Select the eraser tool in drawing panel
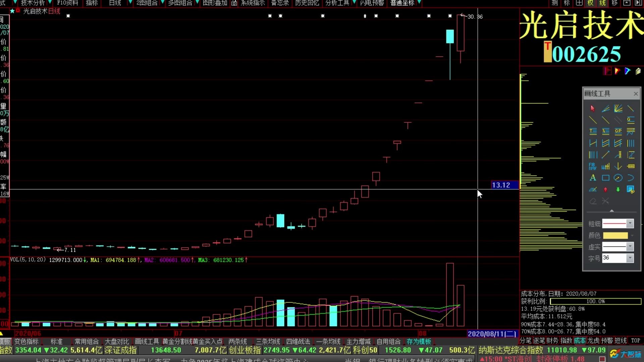Image resolution: width=644 pixels, height=362 pixels. [x=593, y=201]
